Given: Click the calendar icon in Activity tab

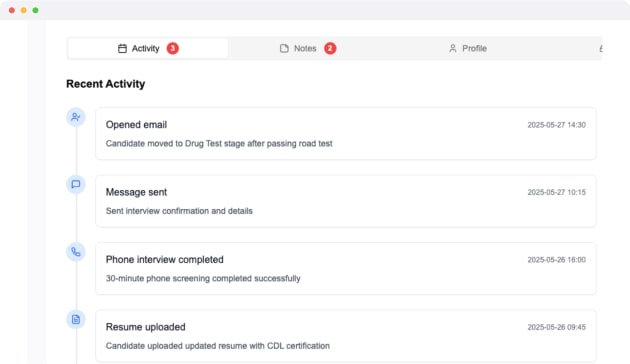Looking at the screenshot, I should click(x=122, y=48).
